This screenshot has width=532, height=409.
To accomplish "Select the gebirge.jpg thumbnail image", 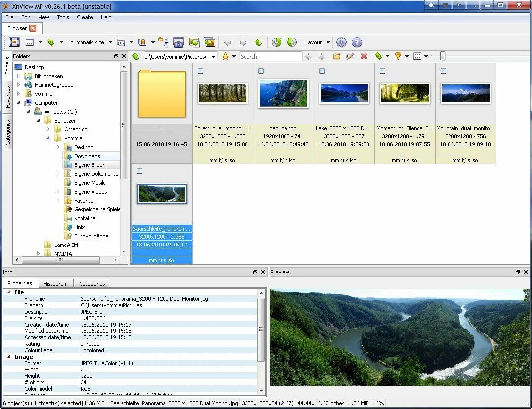I will [x=284, y=93].
